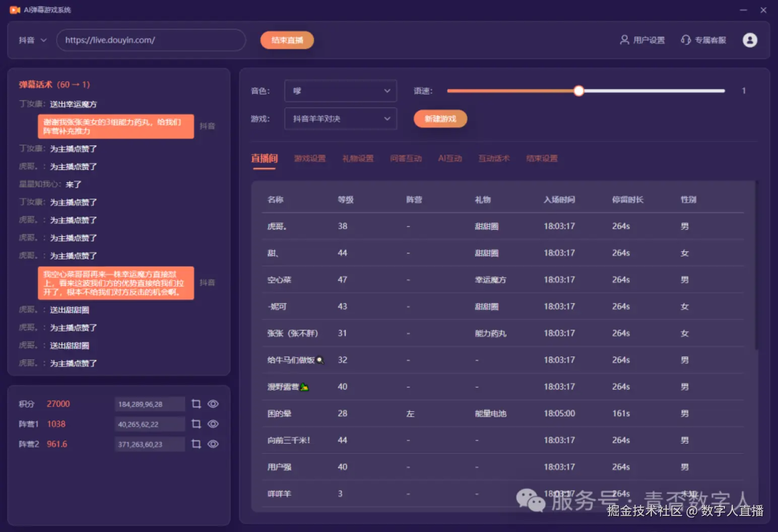The height and width of the screenshot is (532, 778).
Task: Click the app logo icon in title bar
Action: pos(15,10)
